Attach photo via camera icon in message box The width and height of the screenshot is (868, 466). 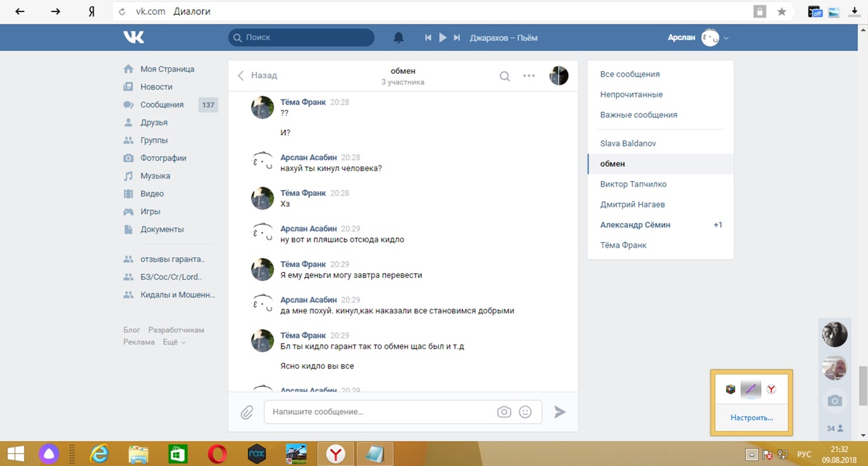coord(504,412)
